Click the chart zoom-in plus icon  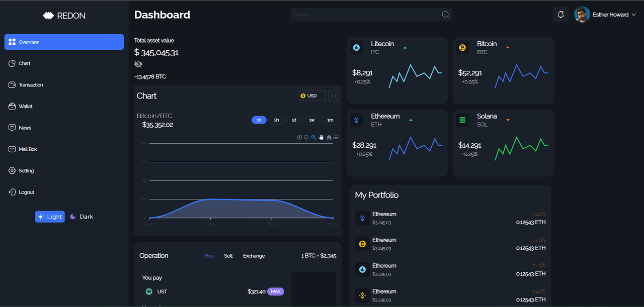pos(299,137)
